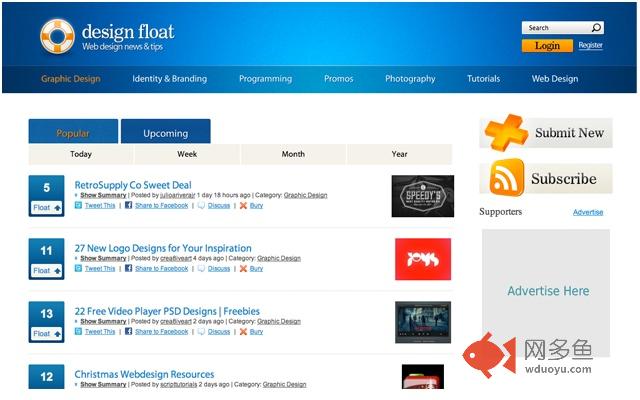Click the orange RSS Subscribe icon

pyautogui.click(x=507, y=178)
